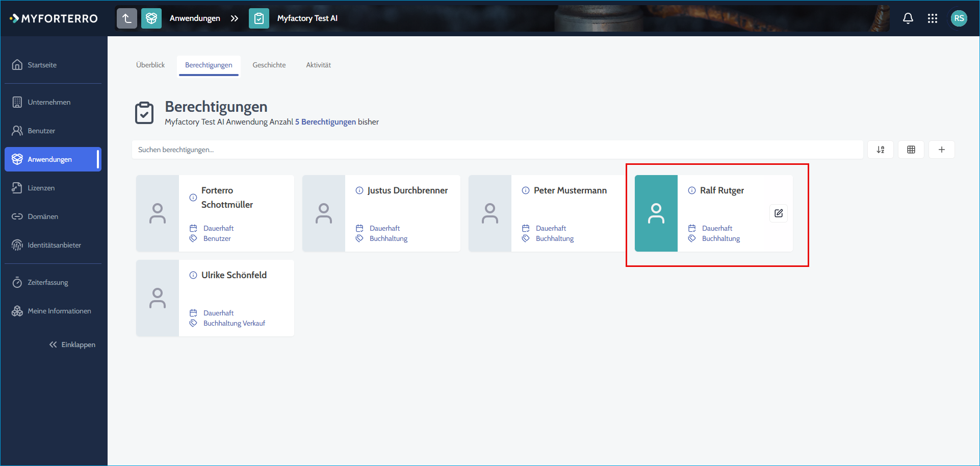Image resolution: width=980 pixels, height=466 pixels.
Task: Open the Überblick tab
Action: (150, 65)
